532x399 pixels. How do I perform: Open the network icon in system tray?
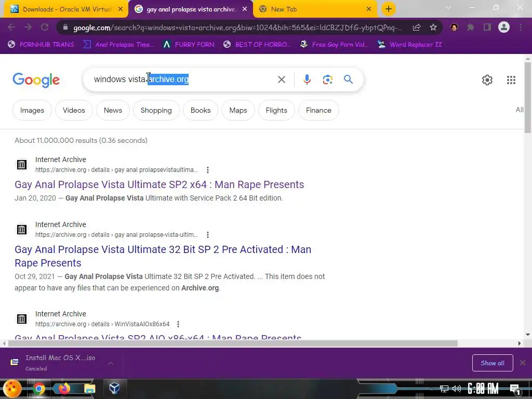[x=444, y=389]
